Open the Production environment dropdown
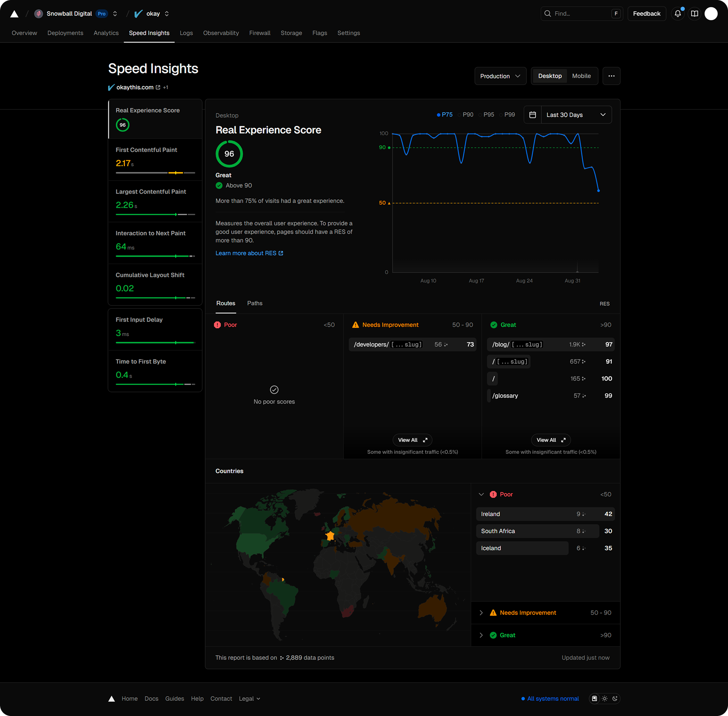The width and height of the screenshot is (728, 716). click(500, 76)
